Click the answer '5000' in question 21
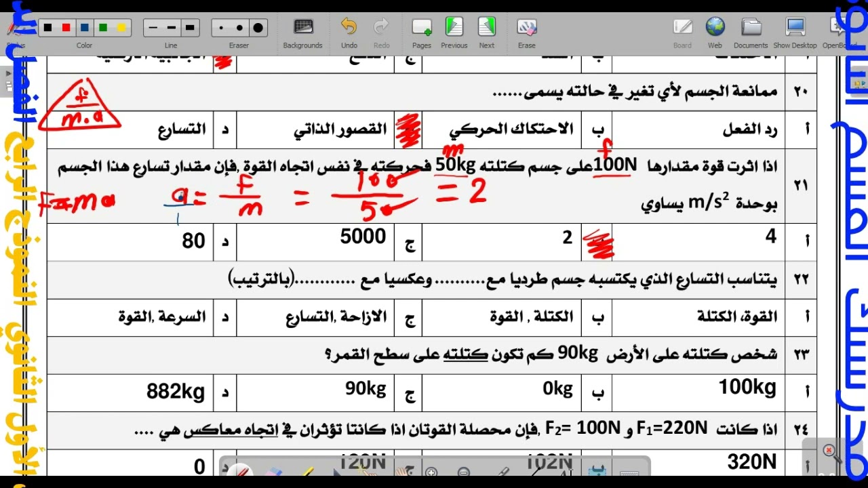Image resolution: width=868 pixels, height=488 pixels. tap(363, 237)
